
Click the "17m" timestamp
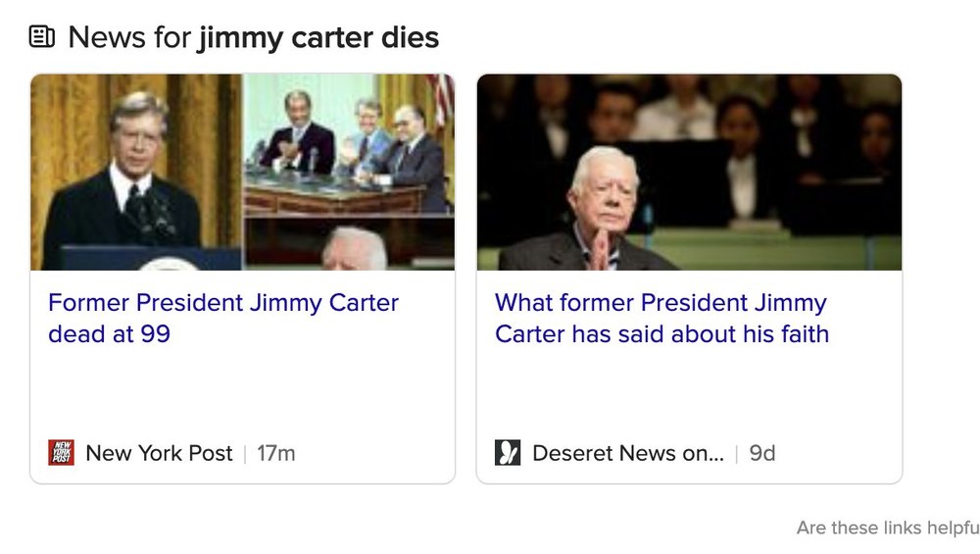(275, 453)
